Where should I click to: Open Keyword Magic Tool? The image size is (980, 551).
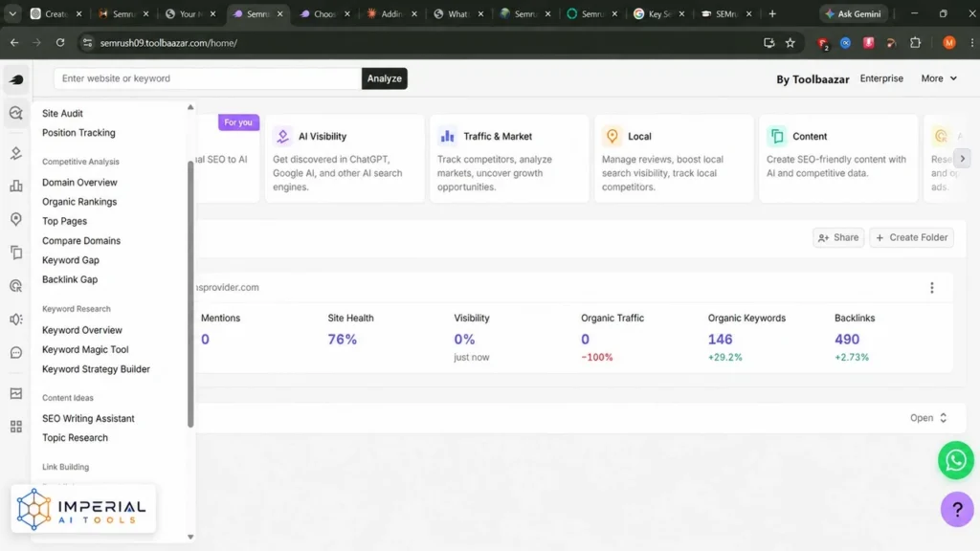(85, 349)
